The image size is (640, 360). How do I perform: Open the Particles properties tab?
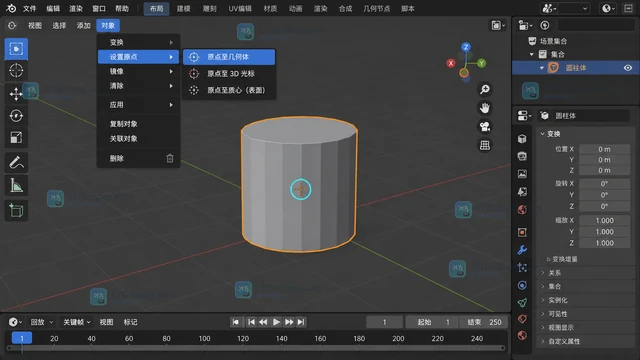522,268
